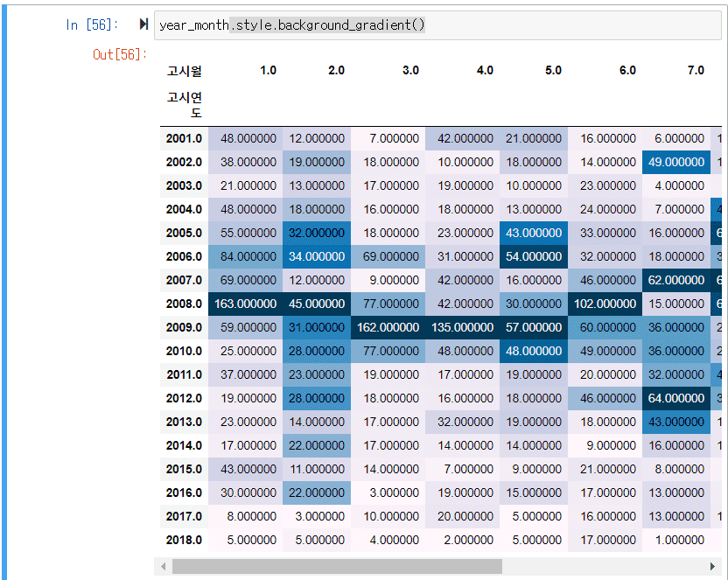The height and width of the screenshot is (580, 728).
Task: Click the row label 2018.0
Action: pos(184,540)
